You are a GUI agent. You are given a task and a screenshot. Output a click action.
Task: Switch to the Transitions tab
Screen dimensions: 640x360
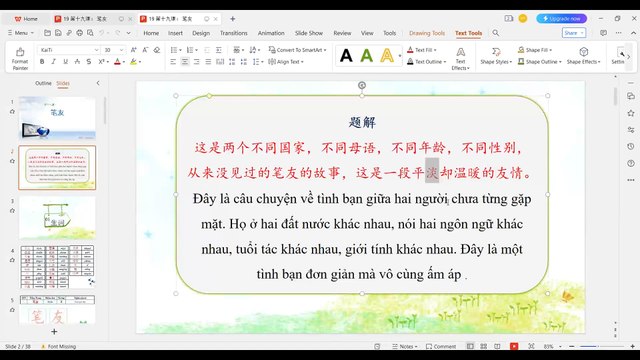(x=233, y=33)
